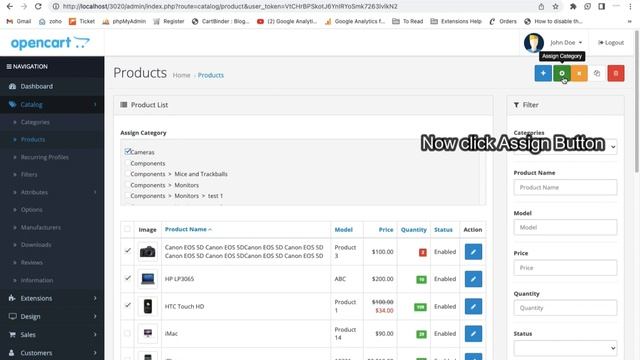Screen dimensions: 640x360
Task: Click the share icon in address bar
Action: pyautogui.click(x=541, y=7)
